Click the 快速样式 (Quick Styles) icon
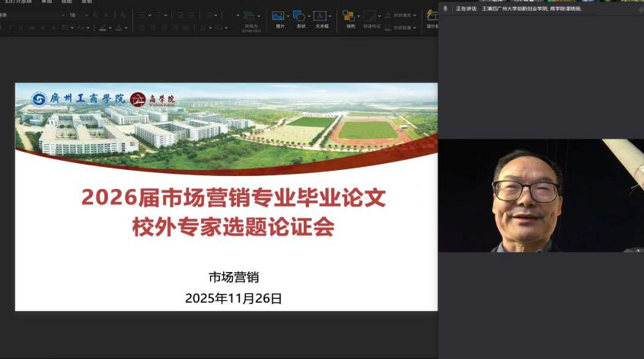This screenshot has height=359, width=644. (x=370, y=16)
